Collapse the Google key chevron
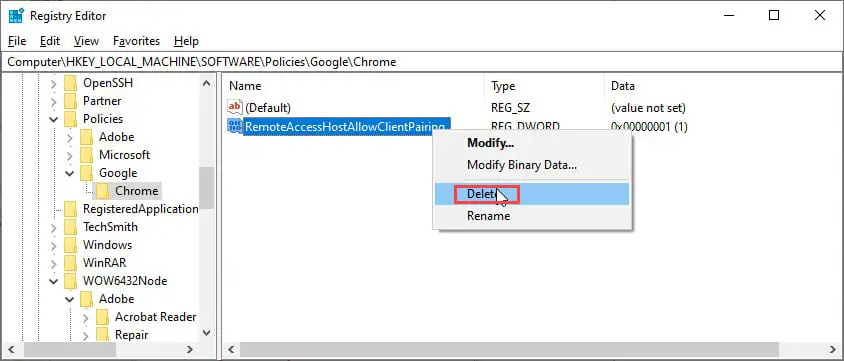 (70, 173)
